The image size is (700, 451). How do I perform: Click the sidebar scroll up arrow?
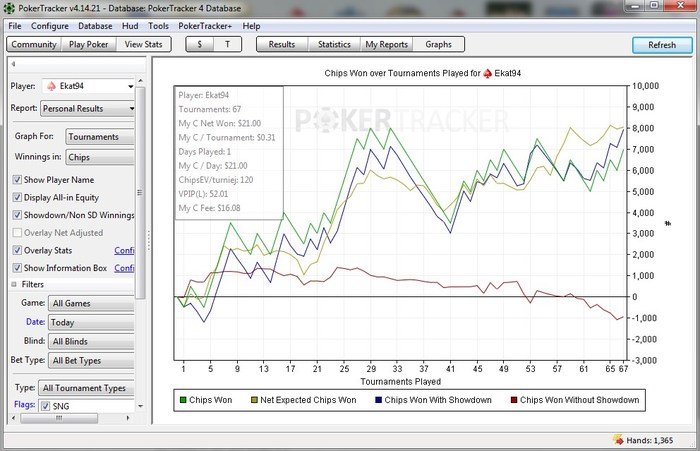[x=140, y=81]
